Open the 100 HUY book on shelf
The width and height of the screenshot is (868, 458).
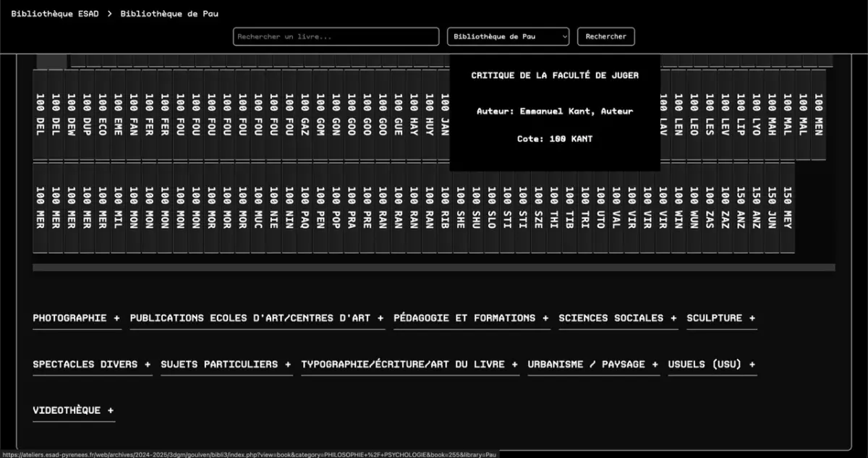coord(429,114)
